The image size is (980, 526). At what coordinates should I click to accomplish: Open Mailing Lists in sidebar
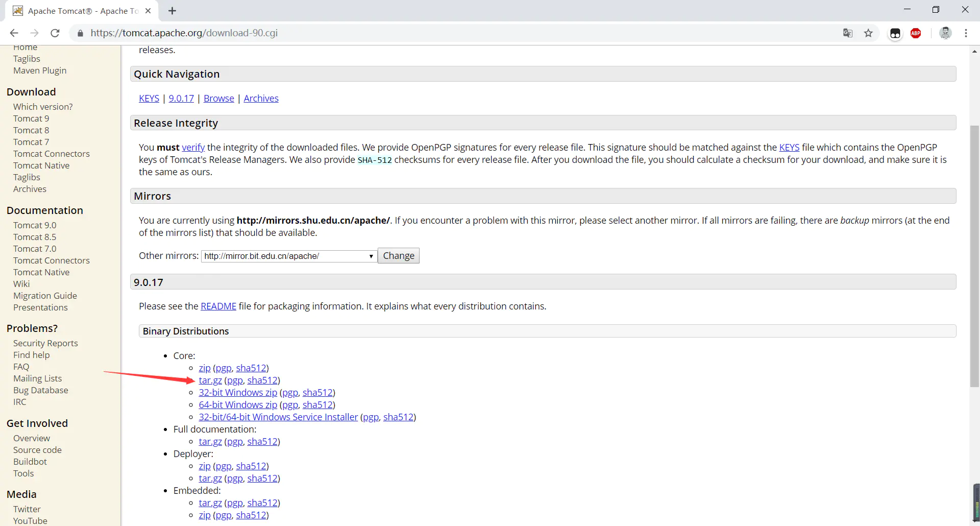(x=37, y=378)
